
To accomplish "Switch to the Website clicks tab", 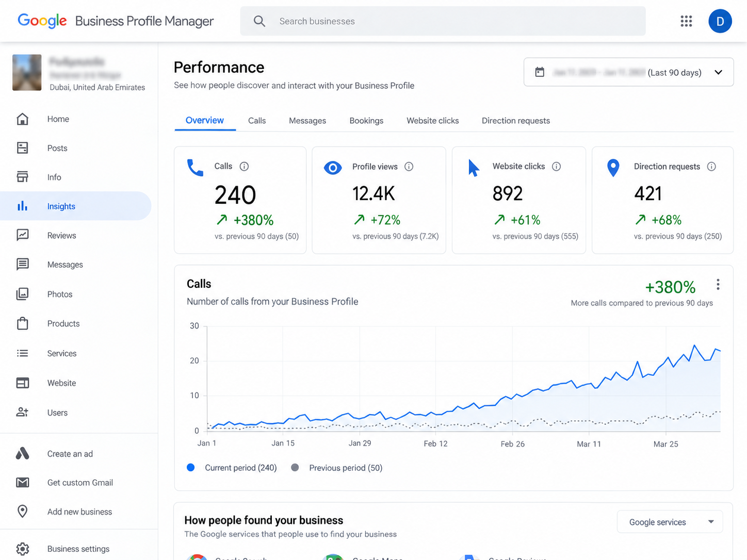I will [432, 121].
